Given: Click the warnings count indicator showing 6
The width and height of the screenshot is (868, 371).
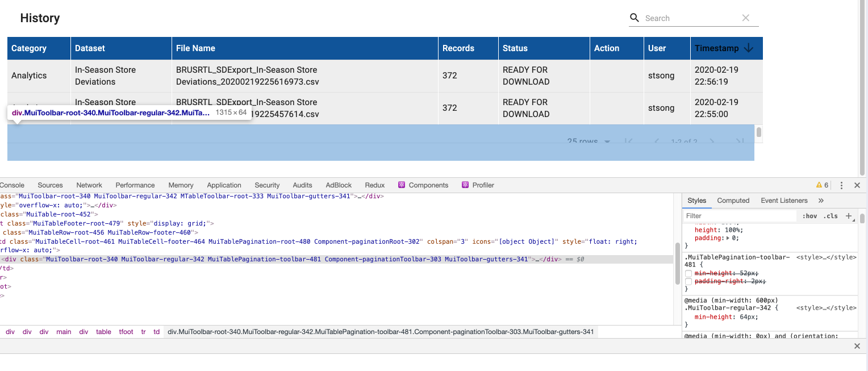Looking at the screenshot, I should (x=822, y=185).
